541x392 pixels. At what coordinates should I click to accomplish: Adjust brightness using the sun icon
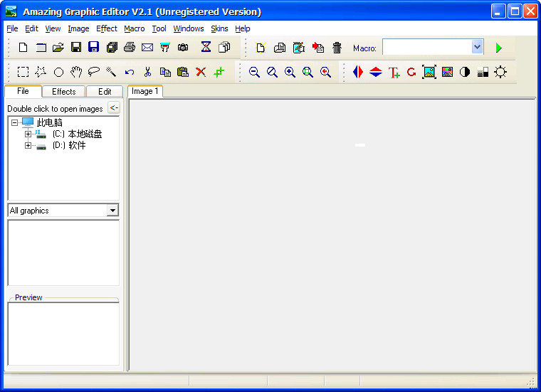[x=501, y=72]
